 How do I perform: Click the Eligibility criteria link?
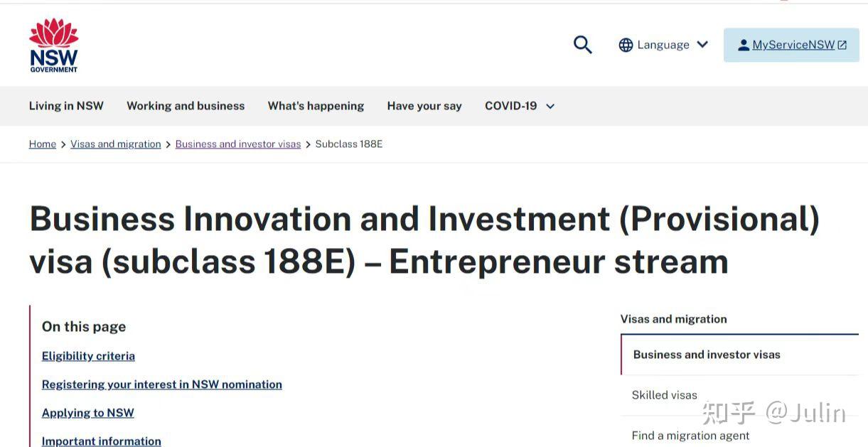tap(88, 355)
